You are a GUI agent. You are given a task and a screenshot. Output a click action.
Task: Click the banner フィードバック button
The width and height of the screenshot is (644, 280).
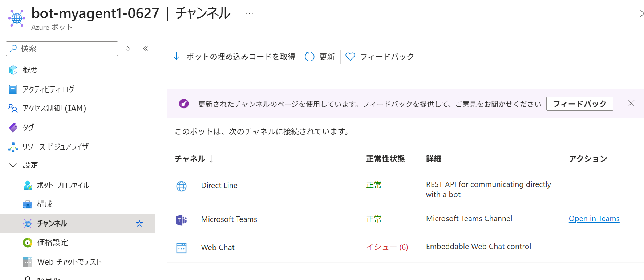click(x=580, y=104)
